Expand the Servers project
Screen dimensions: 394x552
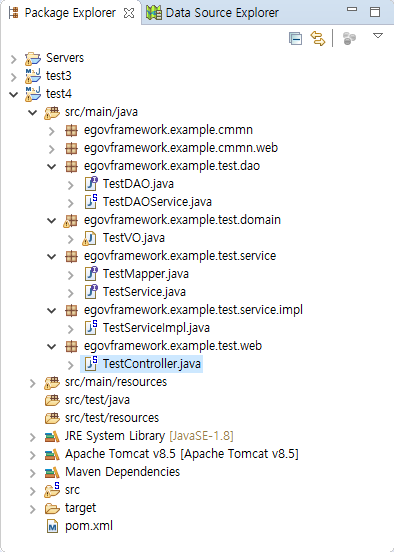pyautogui.click(x=14, y=59)
